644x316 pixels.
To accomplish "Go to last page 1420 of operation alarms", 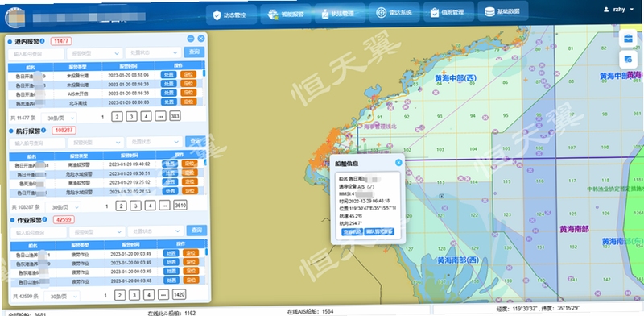I will (x=179, y=294).
